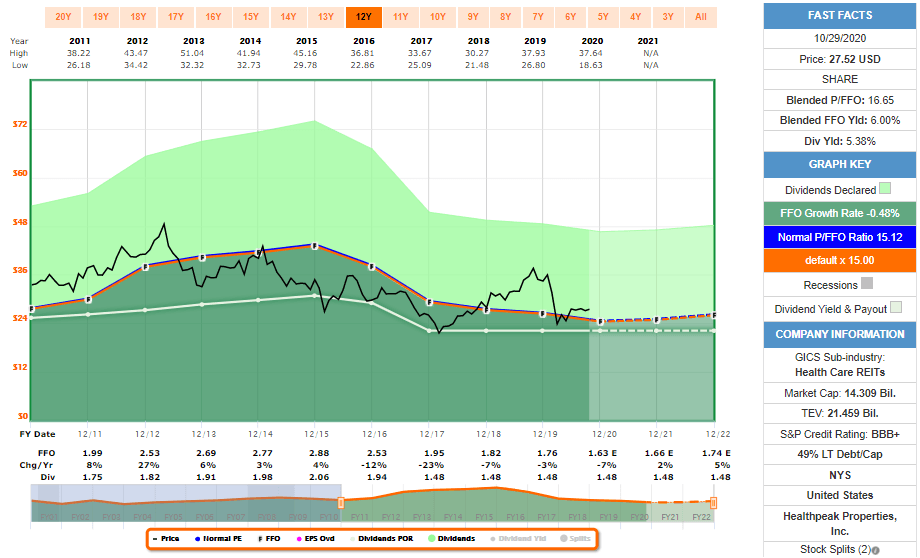Image resolution: width=920 pixels, height=558 pixels.
Task: Choose the 9Y time range
Action: point(473,17)
